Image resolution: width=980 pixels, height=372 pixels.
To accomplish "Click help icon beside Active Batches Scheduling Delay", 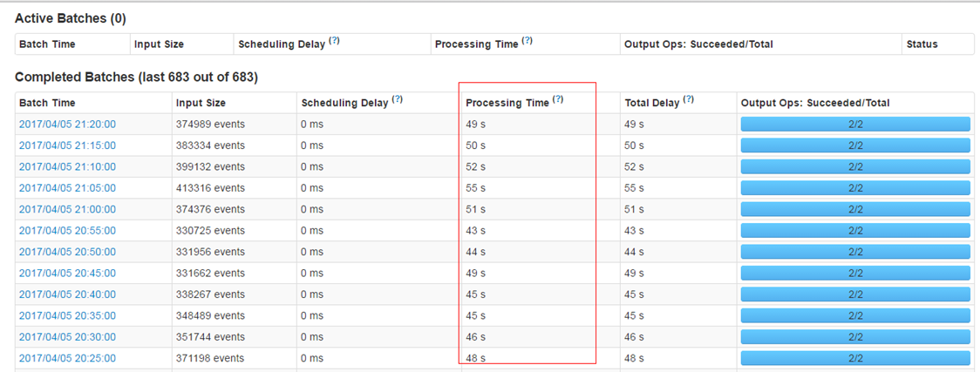I will point(335,41).
